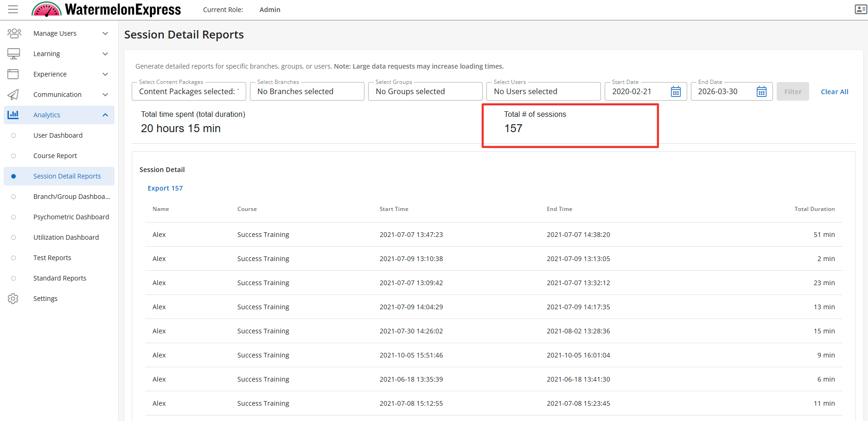Screen dimensions: 868x421
Task: Go to Standard Reports page
Action: [60, 278]
